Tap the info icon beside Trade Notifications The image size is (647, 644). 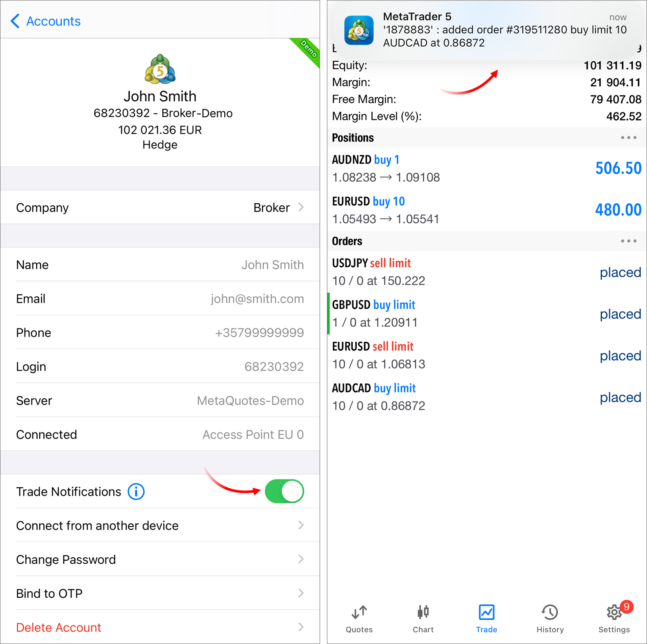135,492
